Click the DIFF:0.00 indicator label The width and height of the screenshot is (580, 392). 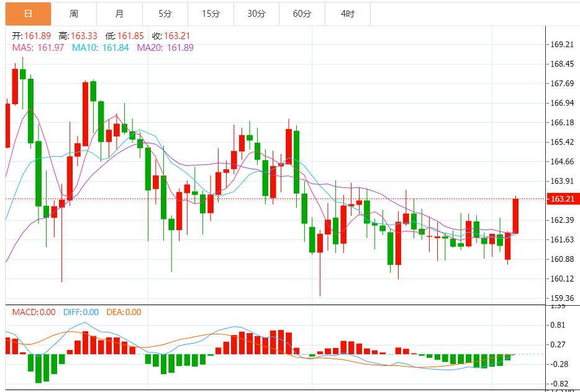[x=81, y=312]
